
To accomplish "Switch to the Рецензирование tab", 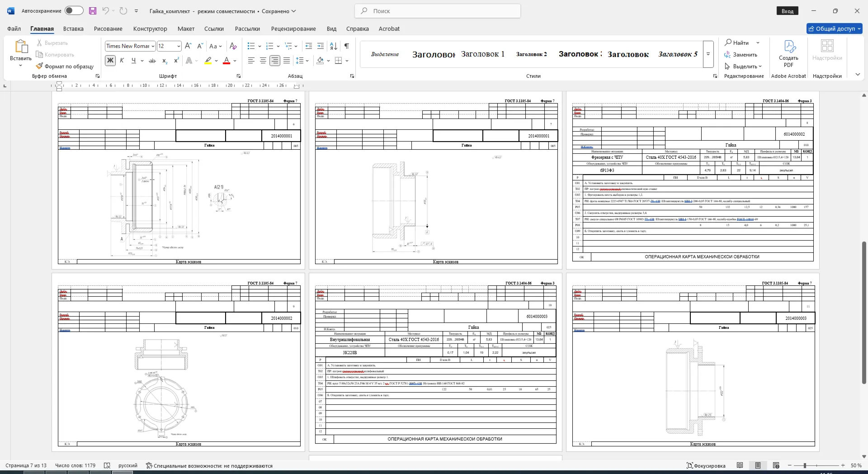I will [293, 28].
